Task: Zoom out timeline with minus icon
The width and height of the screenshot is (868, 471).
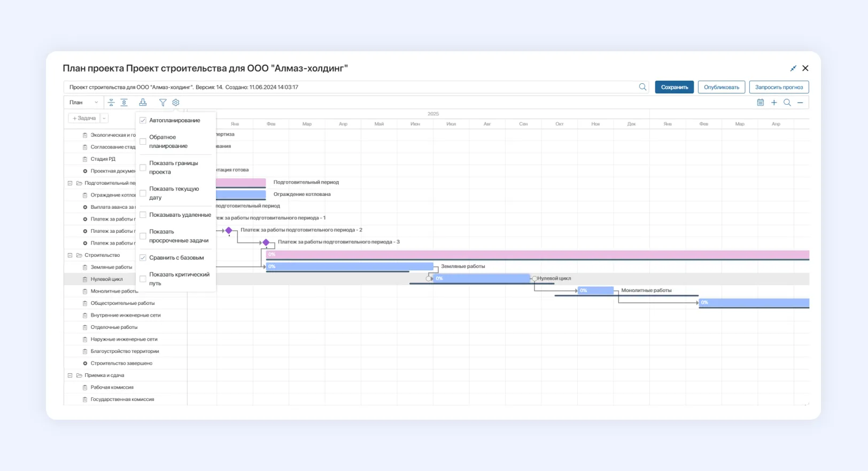Action: tap(800, 103)
